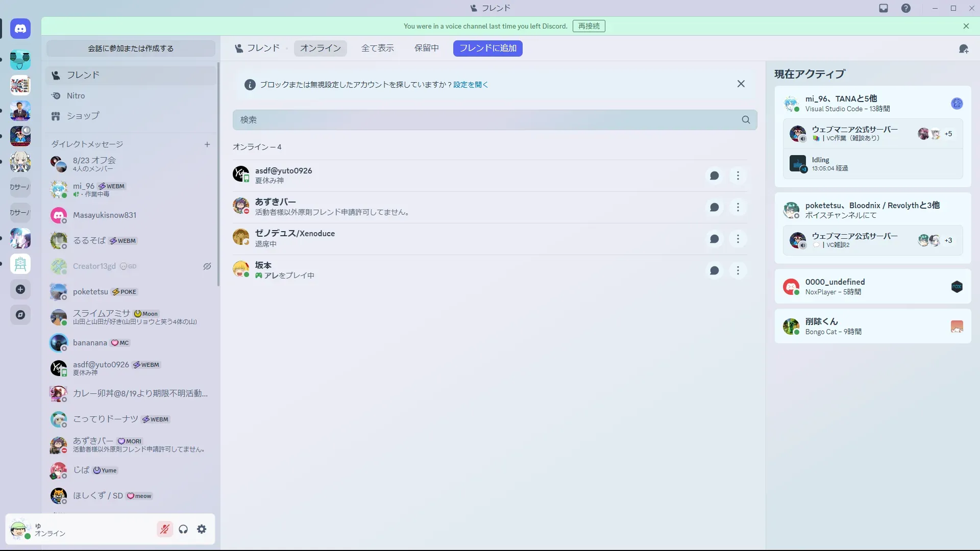Click the Add a Server plus icon
980x551 pixels.
[20, 289]
